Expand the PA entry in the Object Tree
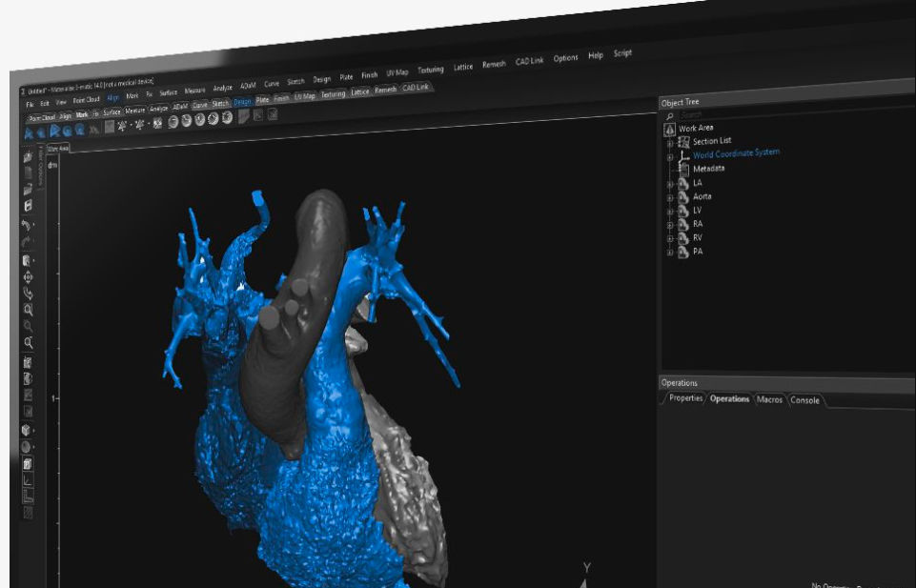 tap(669, 253)
